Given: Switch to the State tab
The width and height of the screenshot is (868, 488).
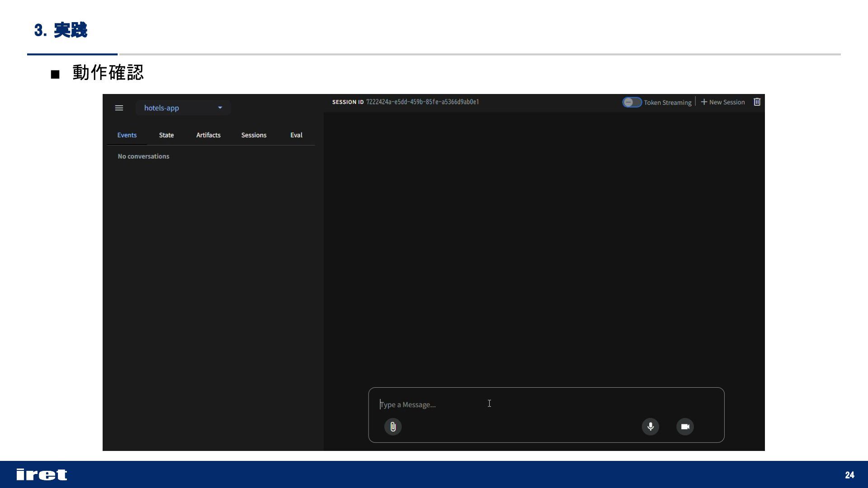Looking at the screenshot, I should (166, 135).
